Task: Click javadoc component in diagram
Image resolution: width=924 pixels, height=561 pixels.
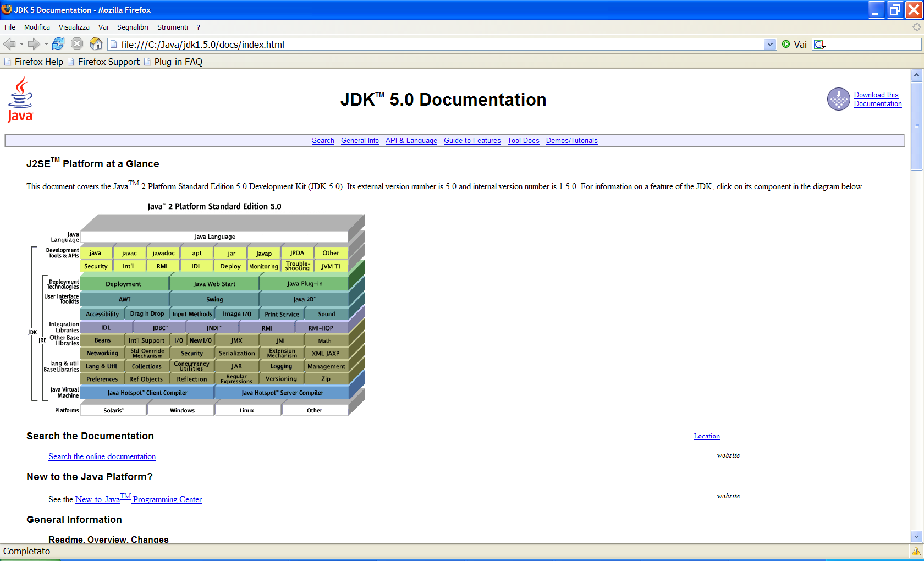Action: click(x=163, y=253)
